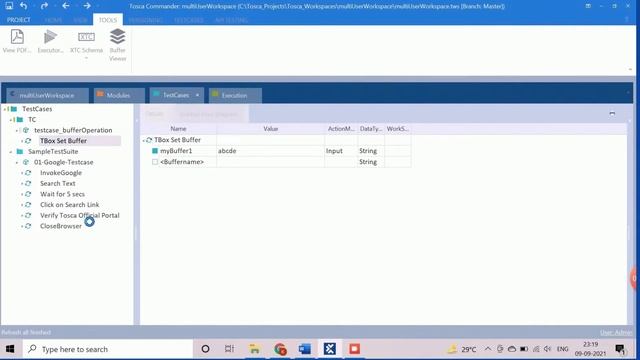Expand the InvokeGoogle step arrow
Image resolution: width=640 pixels, height=360 pixels.
pos(22,173)
